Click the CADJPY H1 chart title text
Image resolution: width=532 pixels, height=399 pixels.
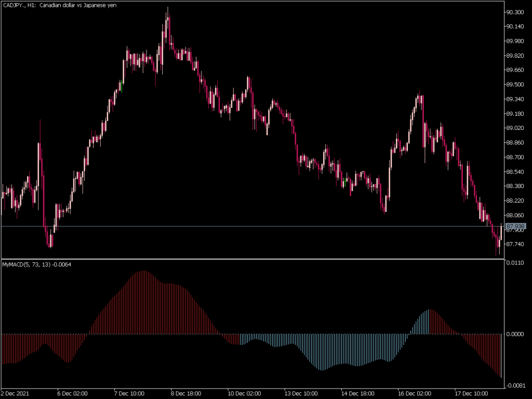pyautogui.click(x=60, y=5)
